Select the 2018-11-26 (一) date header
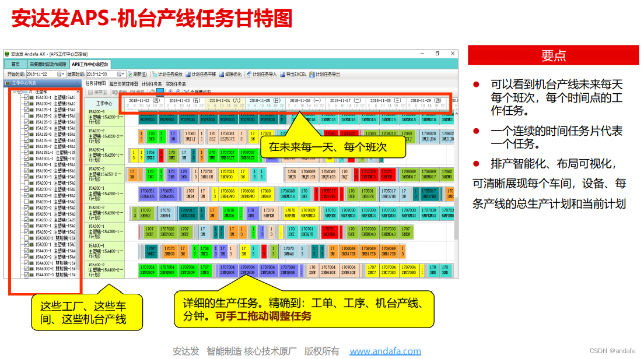Screen dimensions: 644x359 point(305,100)
